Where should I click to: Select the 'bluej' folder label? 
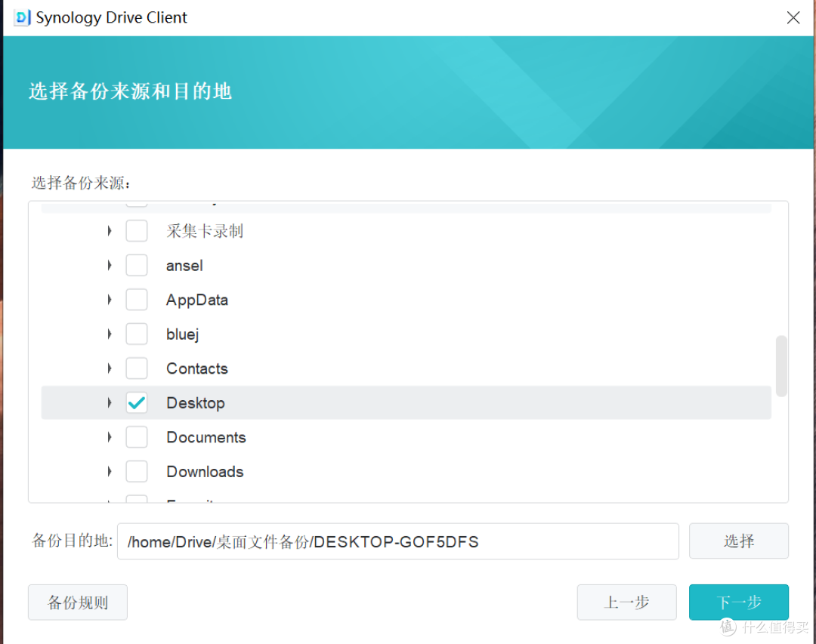[183, 334]
